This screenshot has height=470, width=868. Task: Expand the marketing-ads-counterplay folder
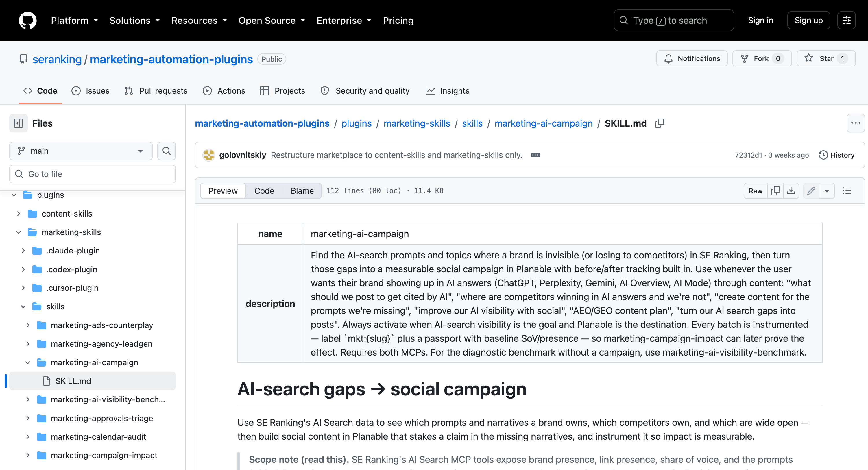click(28, 325)
